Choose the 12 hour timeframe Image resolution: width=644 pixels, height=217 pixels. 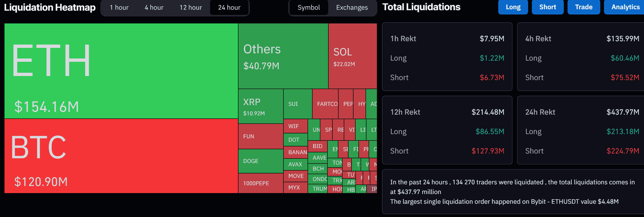click(x=191, y=8)
